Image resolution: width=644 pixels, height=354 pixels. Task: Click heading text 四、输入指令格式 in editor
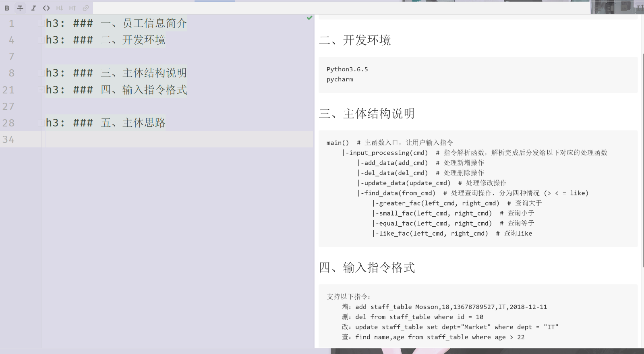144,89
